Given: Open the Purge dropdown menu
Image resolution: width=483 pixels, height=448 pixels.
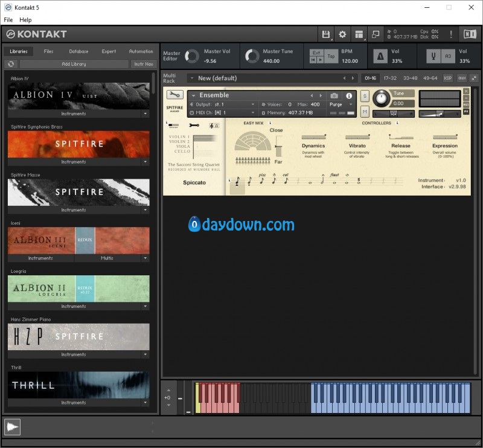Looking at the screenshot, I should 341,104.
